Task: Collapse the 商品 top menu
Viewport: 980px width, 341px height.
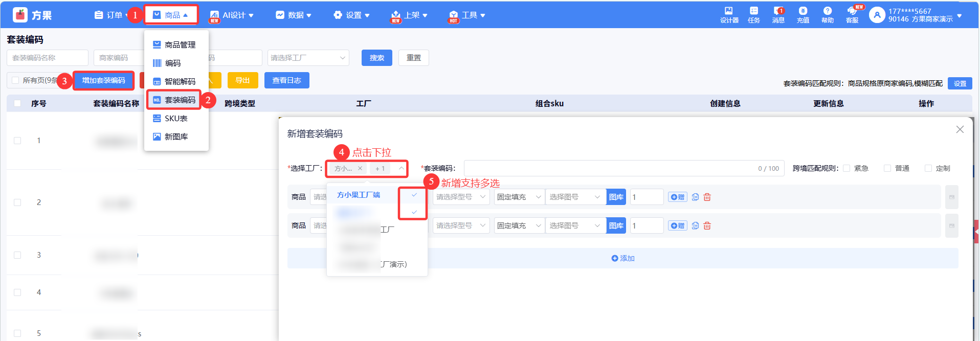Action: [x=171, y=15]
